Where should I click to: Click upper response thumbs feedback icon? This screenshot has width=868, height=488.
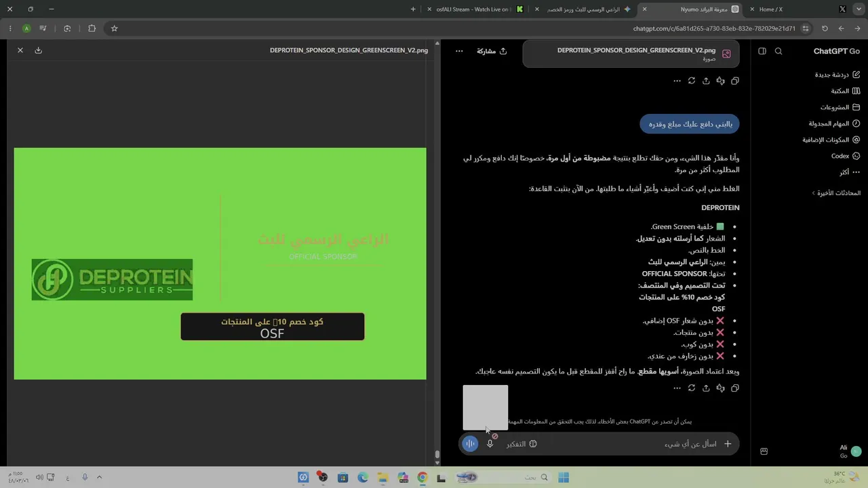(x=720, y=81)
